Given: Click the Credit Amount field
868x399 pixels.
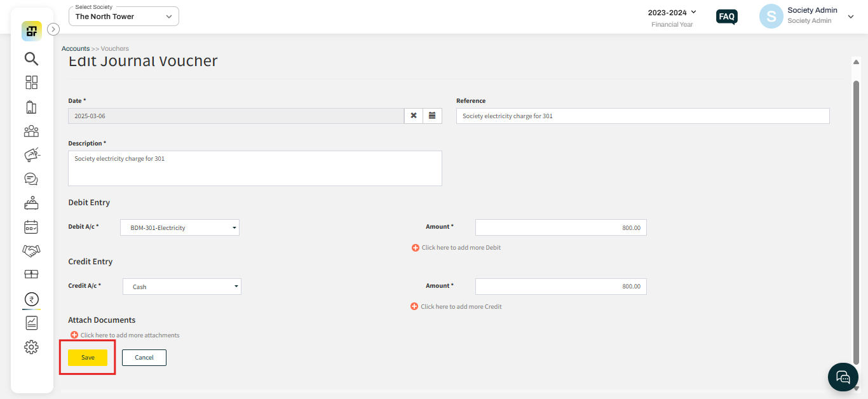Looking at the screenshot, I should pos(561,287).
